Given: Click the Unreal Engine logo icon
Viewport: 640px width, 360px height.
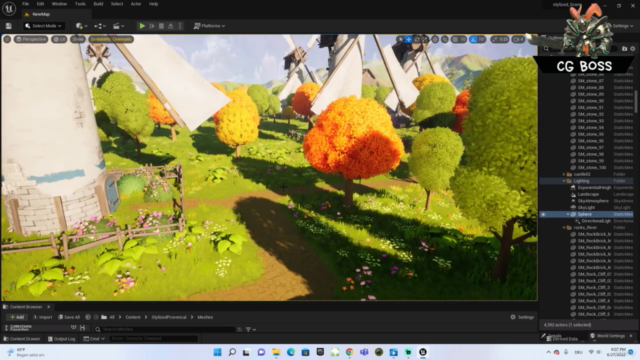Looking at the screenshot, I should (9, 8).
